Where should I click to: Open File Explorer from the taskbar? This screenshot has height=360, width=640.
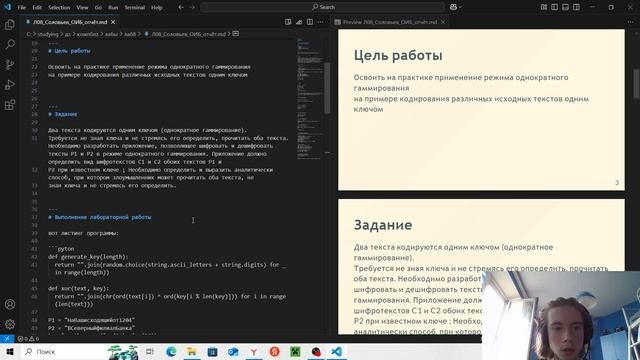coord(192,351)
